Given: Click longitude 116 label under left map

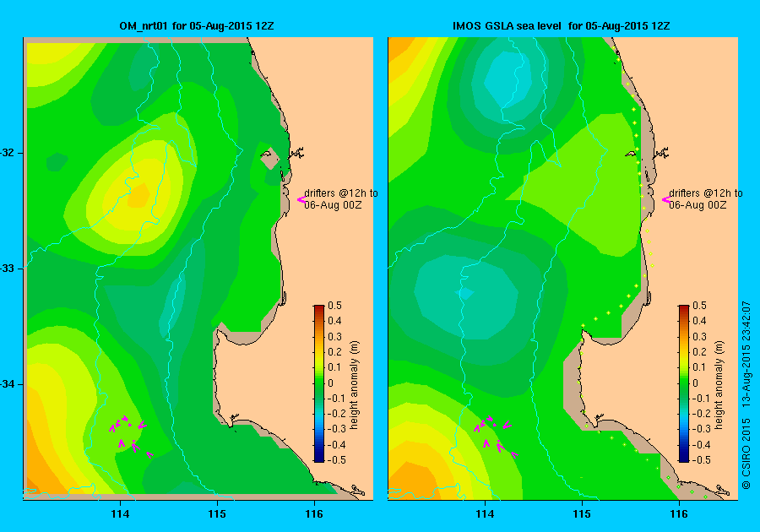Looking at the screenshot, I should click(x=314, y=514).
